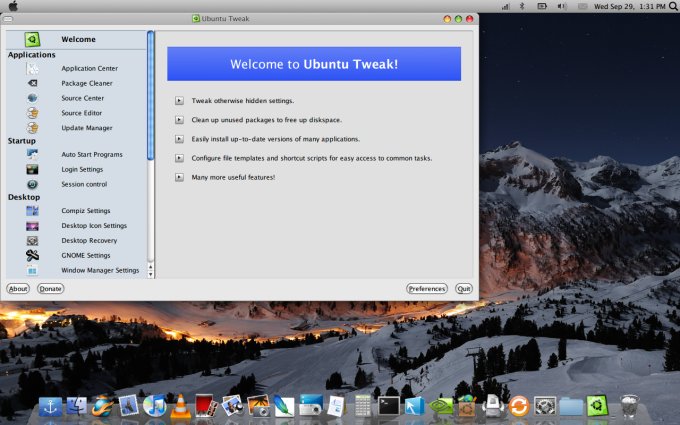
Task: Open Source Center from the sidebar
Action: [82, 98]
